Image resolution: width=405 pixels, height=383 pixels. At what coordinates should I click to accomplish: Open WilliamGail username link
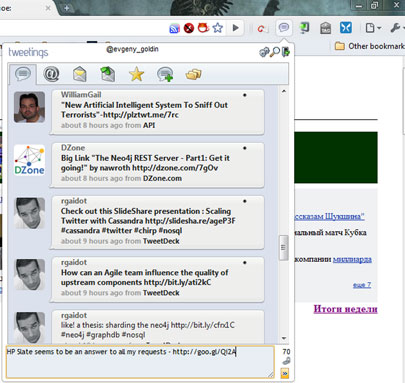click(x=81, y=95)
